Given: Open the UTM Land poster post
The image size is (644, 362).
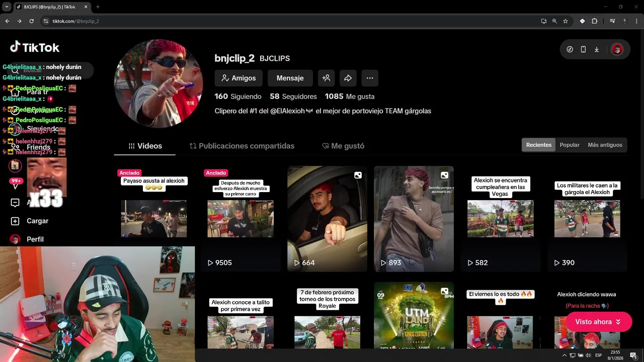Looking at the screenshot, I should [414, 315].
